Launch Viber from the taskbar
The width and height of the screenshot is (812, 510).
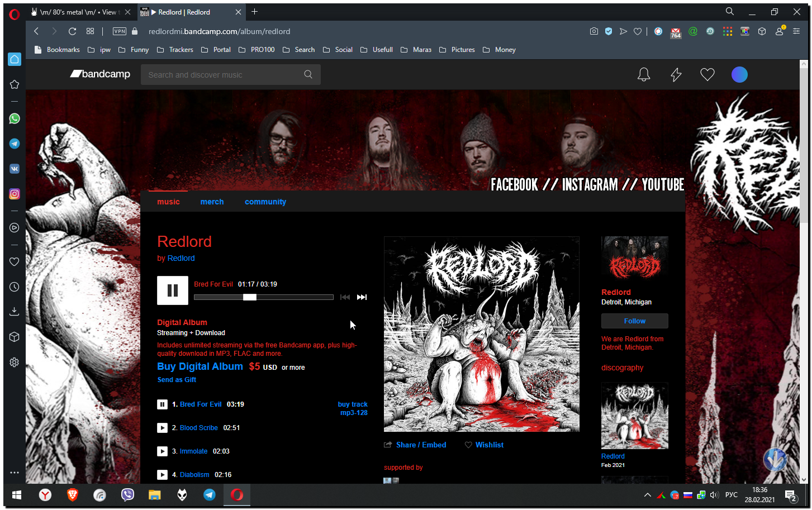[127, 495]
